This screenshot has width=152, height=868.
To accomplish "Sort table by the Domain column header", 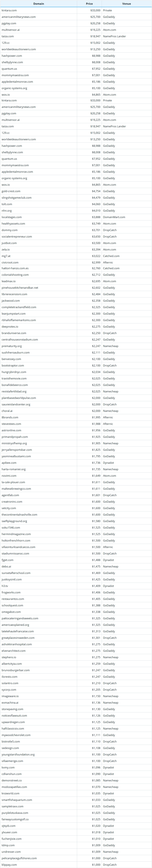I will 39,4.
